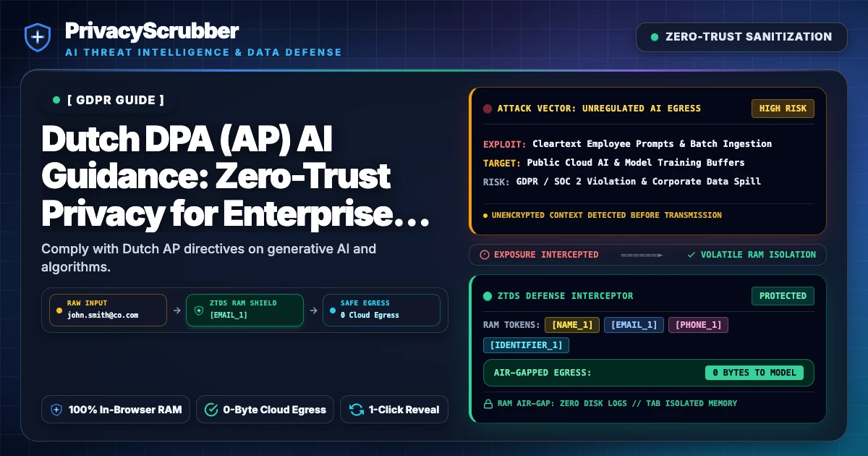Click 'ATTACK VECTOR: UNREGULATED AI EGRESS' heading

(x=599, y=109)
